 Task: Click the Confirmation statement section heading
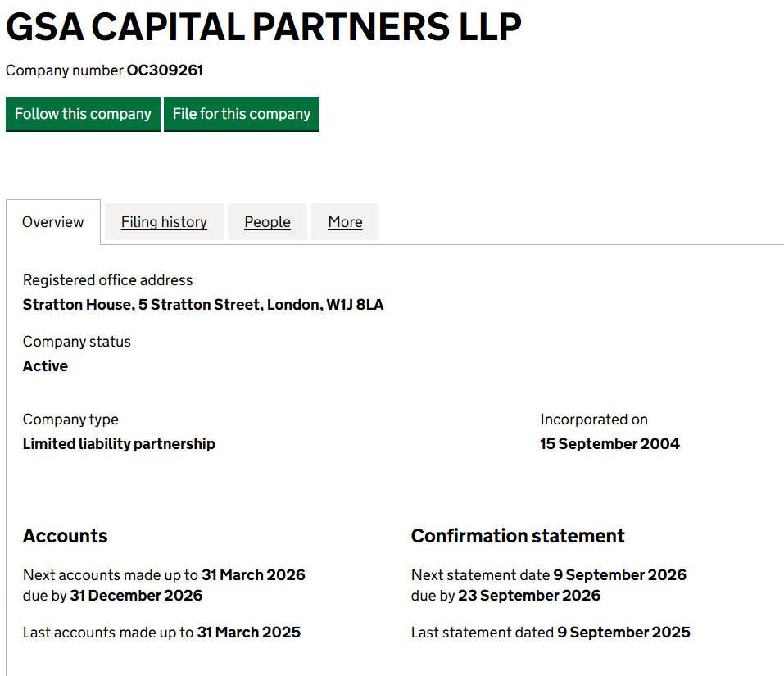[518, 536]
